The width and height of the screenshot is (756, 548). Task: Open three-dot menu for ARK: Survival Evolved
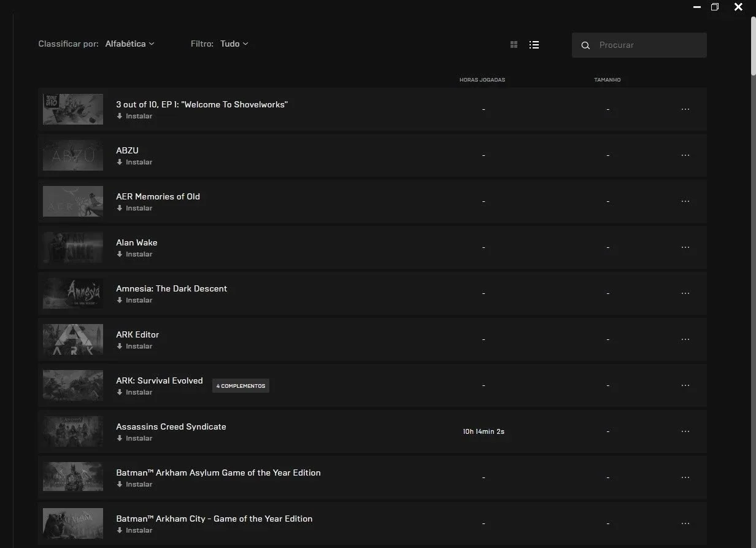[x=685, y=385]
